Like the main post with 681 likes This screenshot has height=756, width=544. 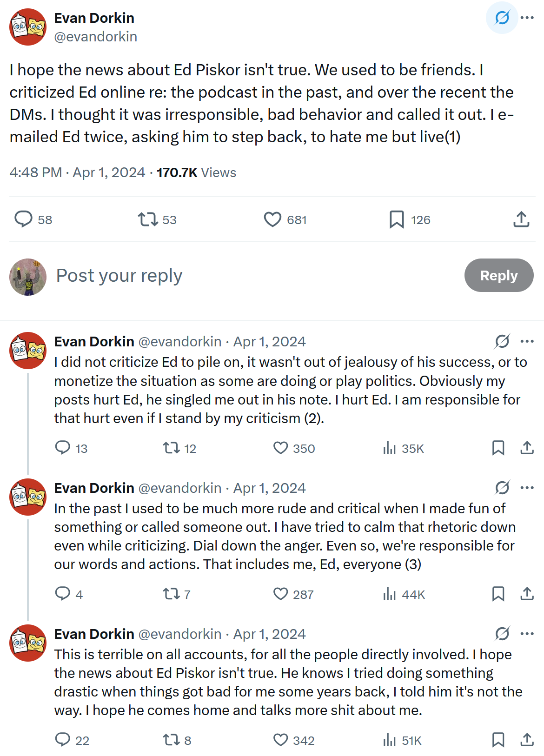pos(272,219)
